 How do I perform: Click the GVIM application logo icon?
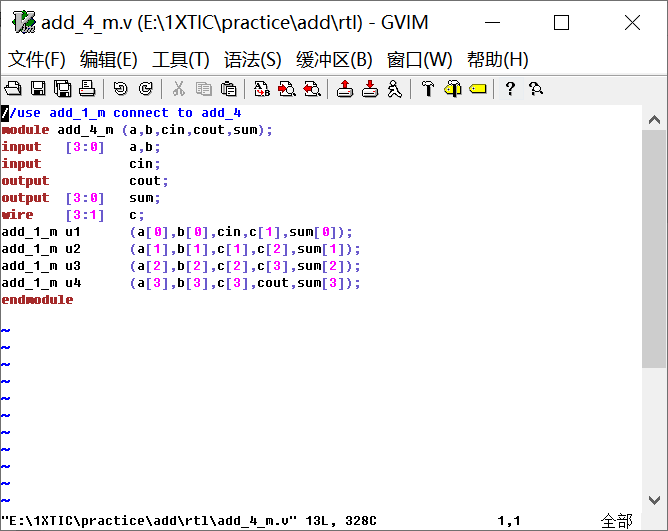[23, 22]
